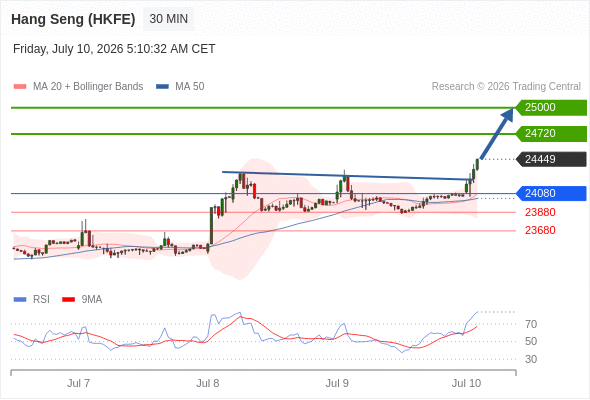This screenshot has width=590, height=400.
Task: Click the blue RSI legend swatch
Action: [20, 300]
